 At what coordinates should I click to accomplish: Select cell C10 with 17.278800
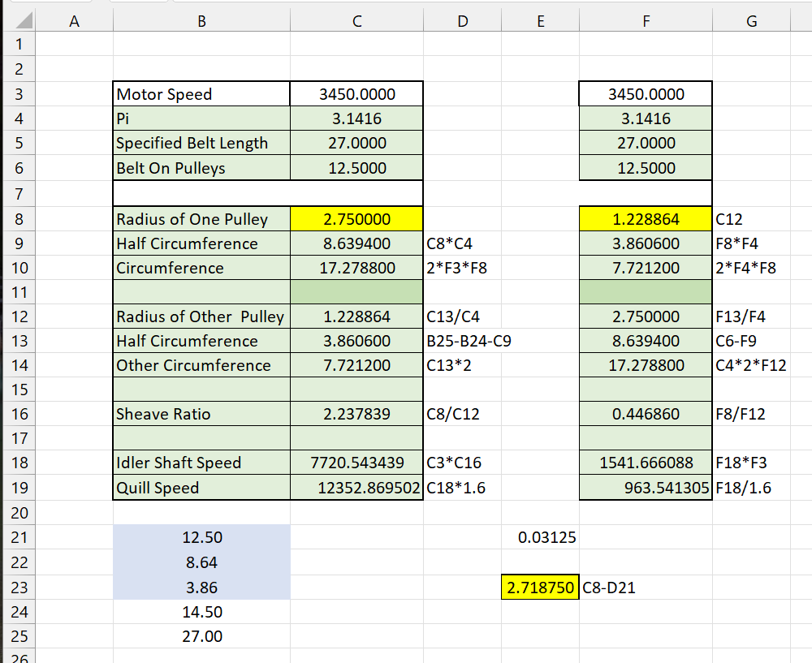356,268
